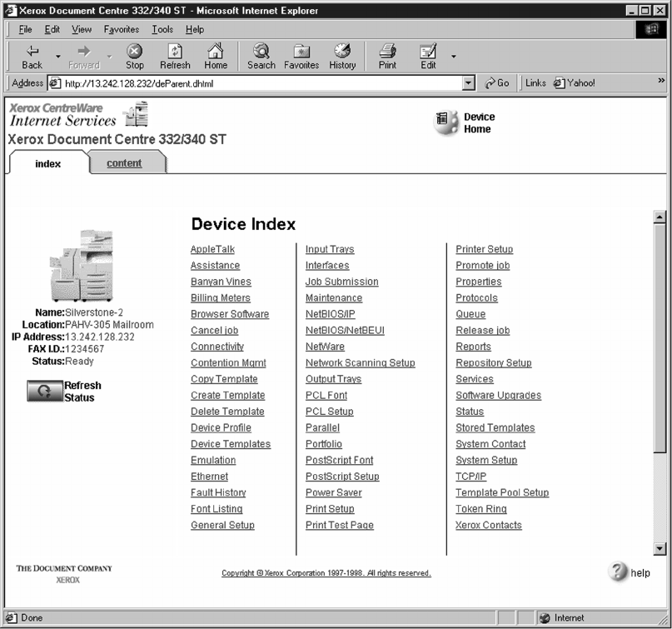Expand the Edit button dropdown arrow
Viewport: 672px width, 629px height.
[x=454, y=56]
